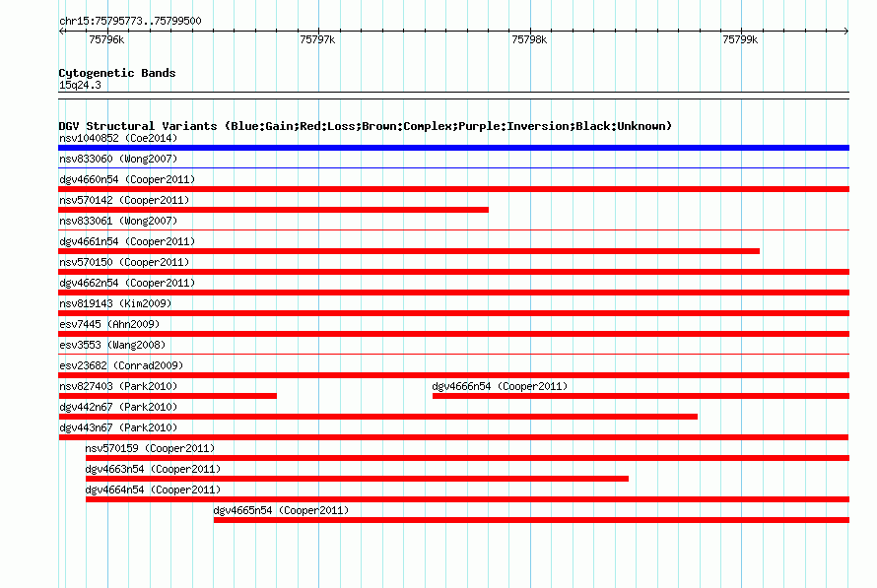
Task: Open the nsv833061 (Wong2007) label
Action: click(118, 221)
